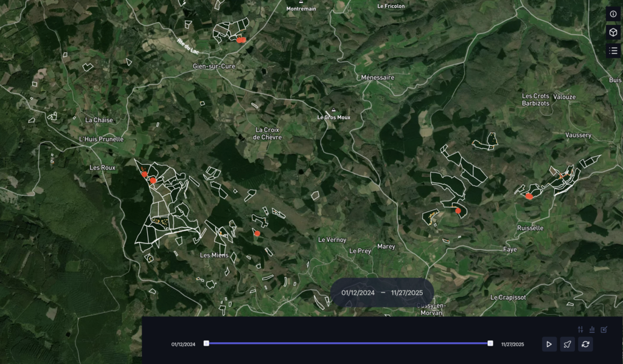Open the info panel icon
Image resolution: width=623 pixels, height=364 pixels.
(613, 14)
